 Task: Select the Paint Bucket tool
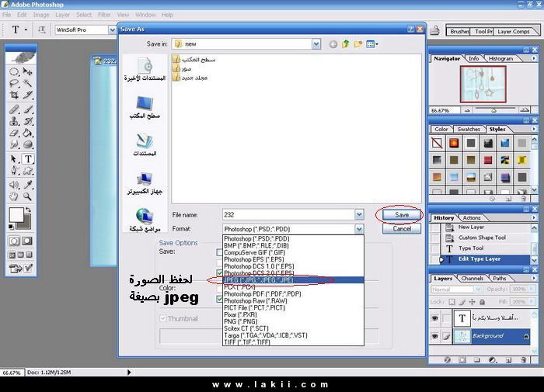28,133
